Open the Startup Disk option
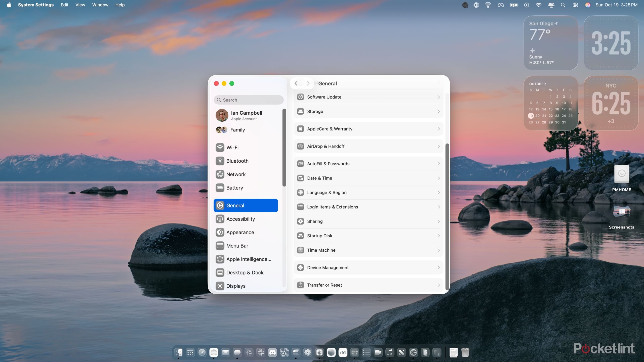The image size is (644, 362). (x=368, y=236)
